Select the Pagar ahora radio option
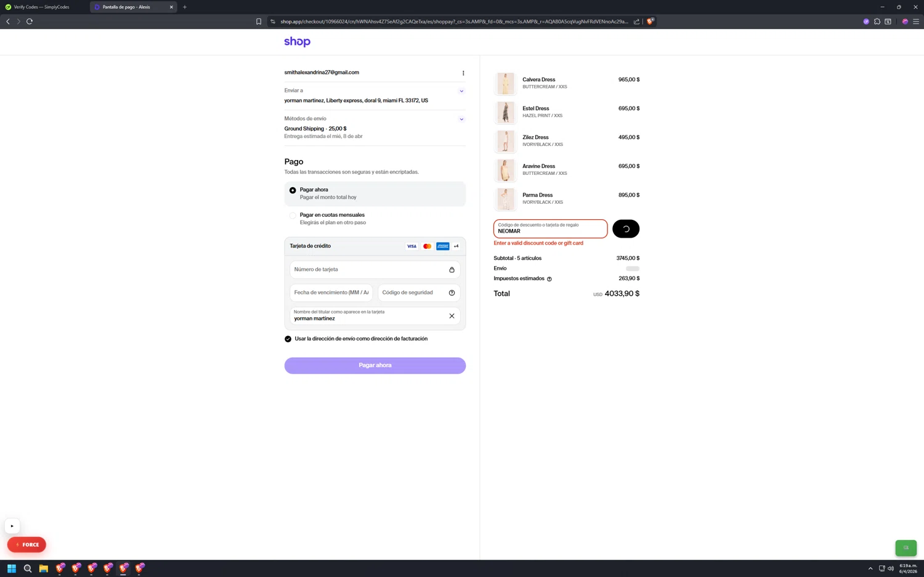The height and width of the screenshot is (577, 924). pyautogui.click(x=293, y=190)
